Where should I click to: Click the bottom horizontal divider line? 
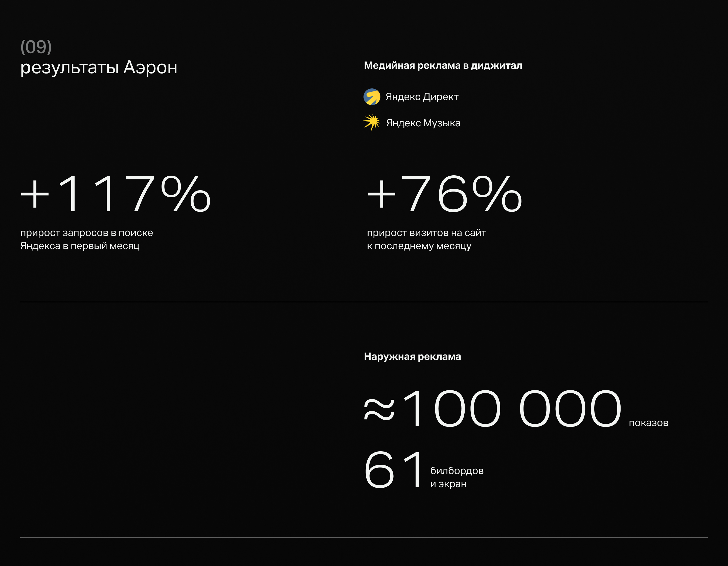tap(364, 537)
